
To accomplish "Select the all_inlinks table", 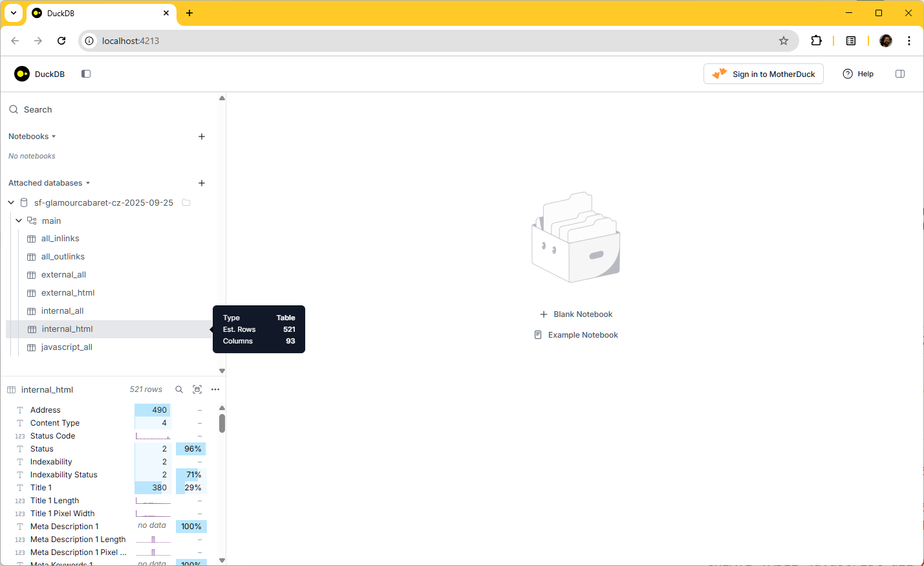I will click(x=60, y=239).
